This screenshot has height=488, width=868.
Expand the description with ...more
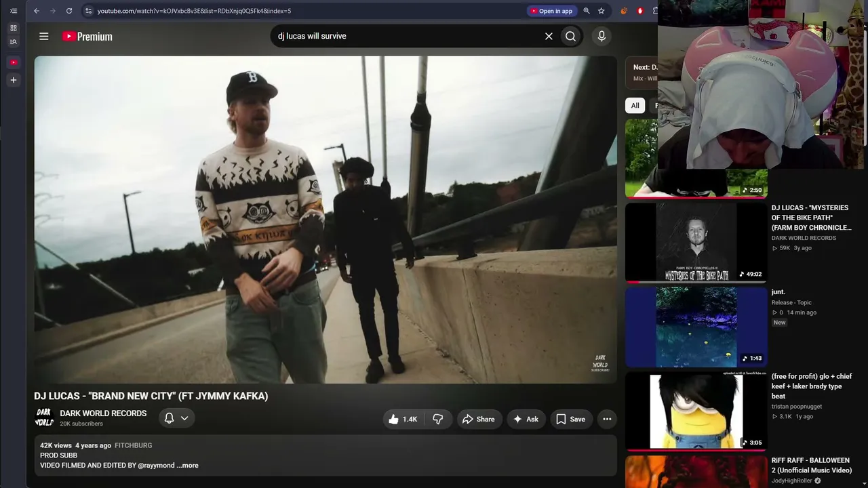tap(187, 466)
